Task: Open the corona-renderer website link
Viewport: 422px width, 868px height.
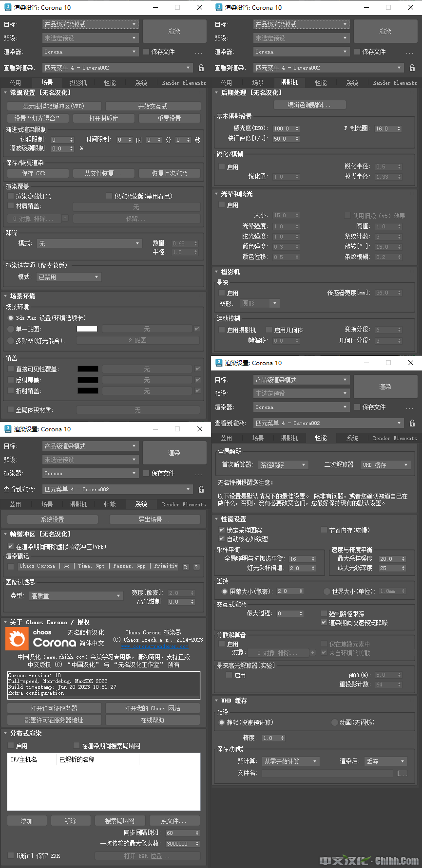Action: (x=155, y=646)
